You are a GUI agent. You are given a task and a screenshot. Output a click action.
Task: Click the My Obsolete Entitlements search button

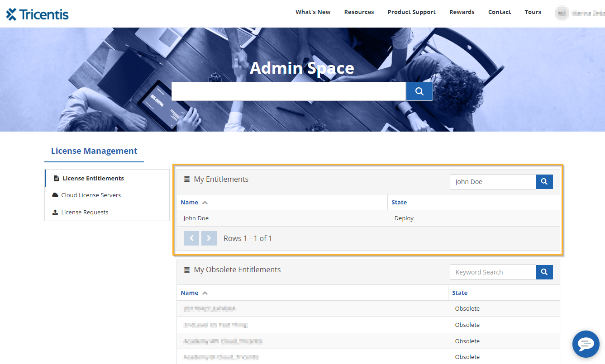click(x=544, y=272)
